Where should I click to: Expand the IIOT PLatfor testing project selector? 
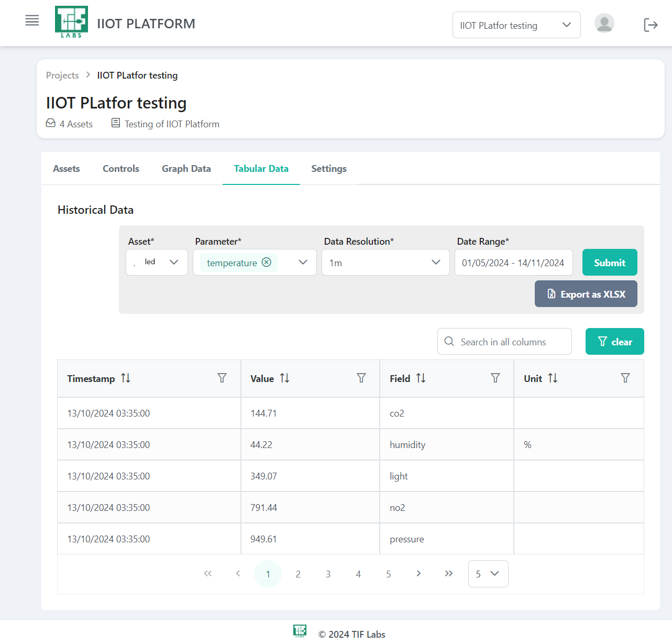(x=516, y=25)
